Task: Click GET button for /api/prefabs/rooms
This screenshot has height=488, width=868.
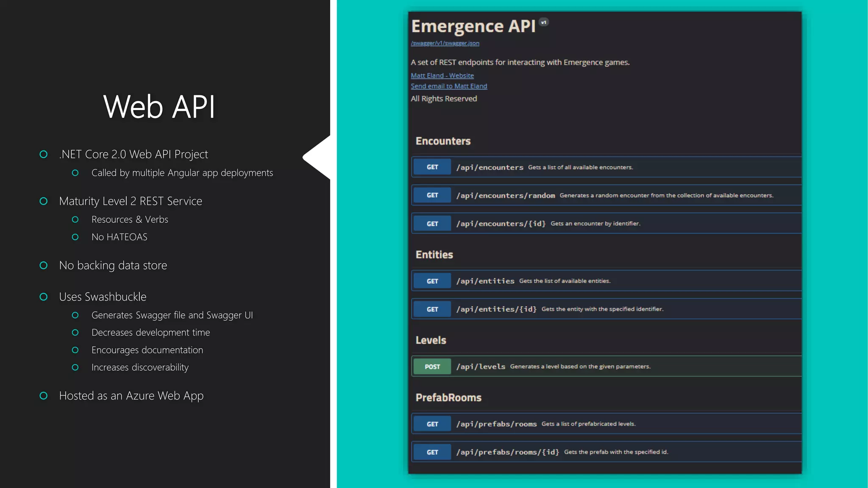Action: [432, 424]
